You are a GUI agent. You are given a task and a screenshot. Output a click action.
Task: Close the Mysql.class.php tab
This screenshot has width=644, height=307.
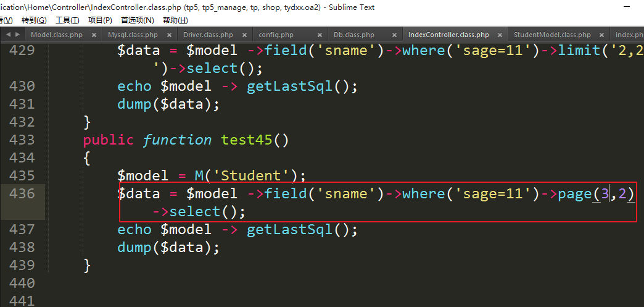pyautogui.click(x=169, y=35)
